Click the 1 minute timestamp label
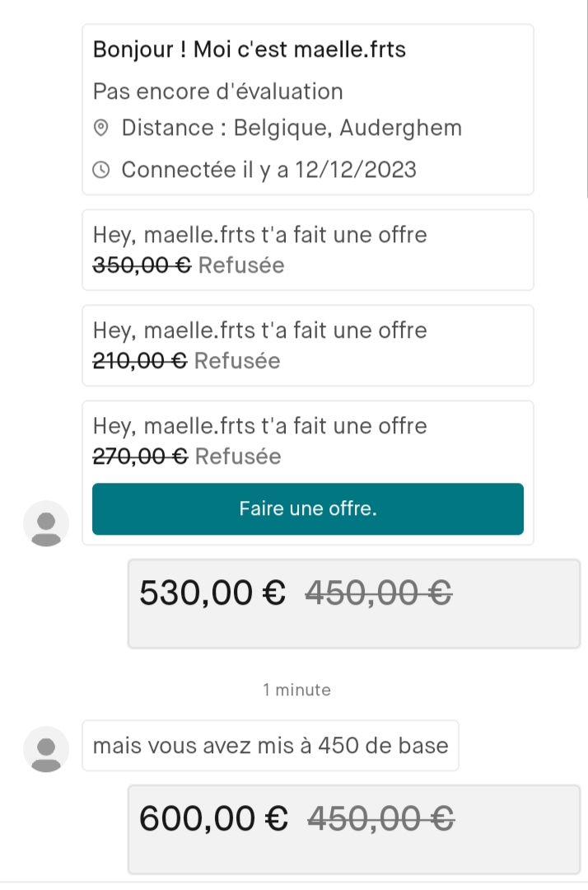This screenshot has height=890, width=588. 296,690
